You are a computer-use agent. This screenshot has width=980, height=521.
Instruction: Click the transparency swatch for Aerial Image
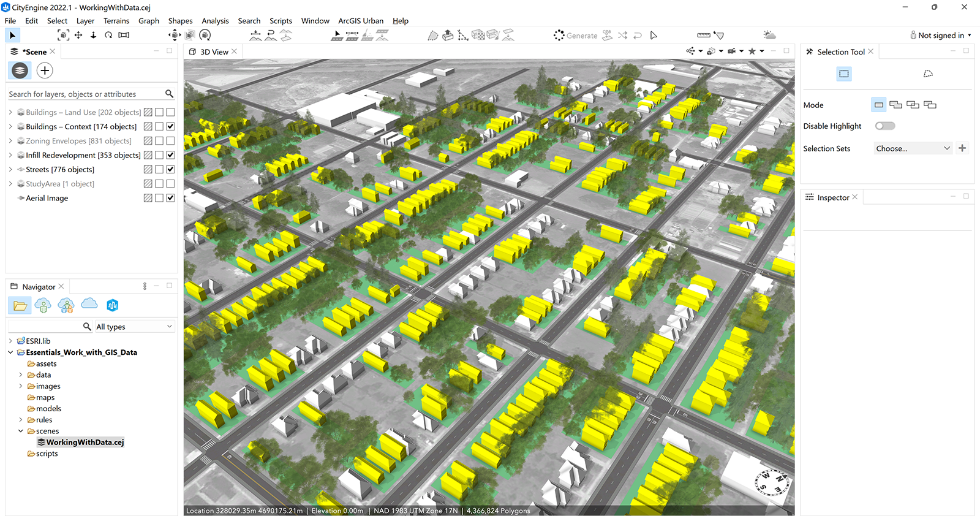pyautogui.click(x=148, y=198)
